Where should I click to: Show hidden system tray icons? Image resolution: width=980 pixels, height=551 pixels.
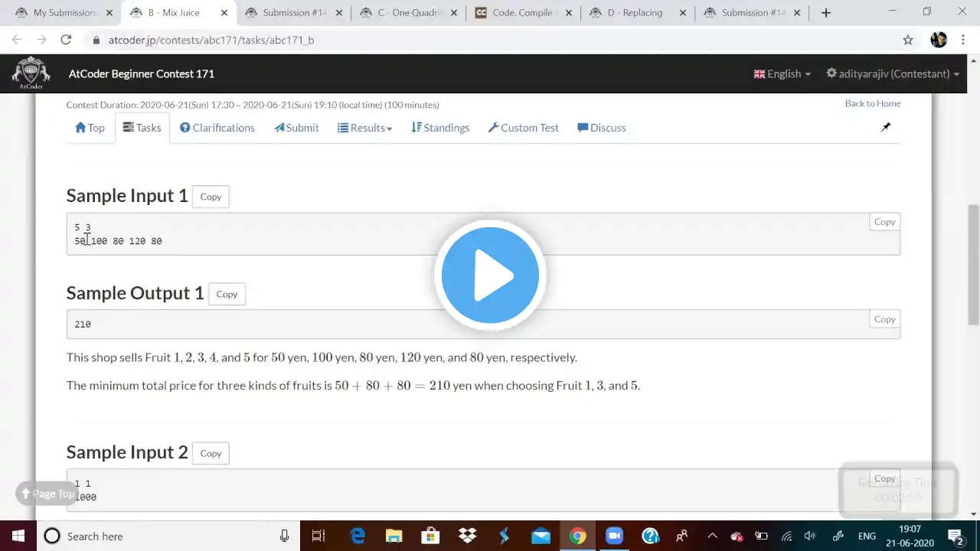tap(712, 536)
